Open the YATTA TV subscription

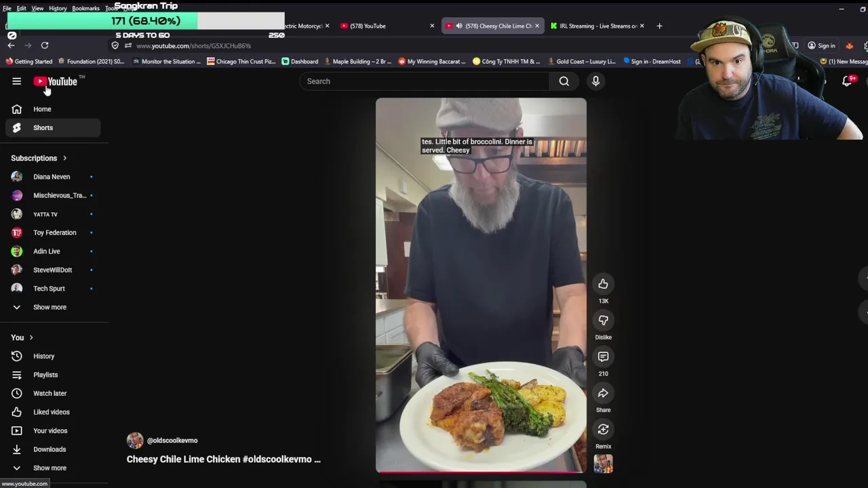[x=53, y=214]
